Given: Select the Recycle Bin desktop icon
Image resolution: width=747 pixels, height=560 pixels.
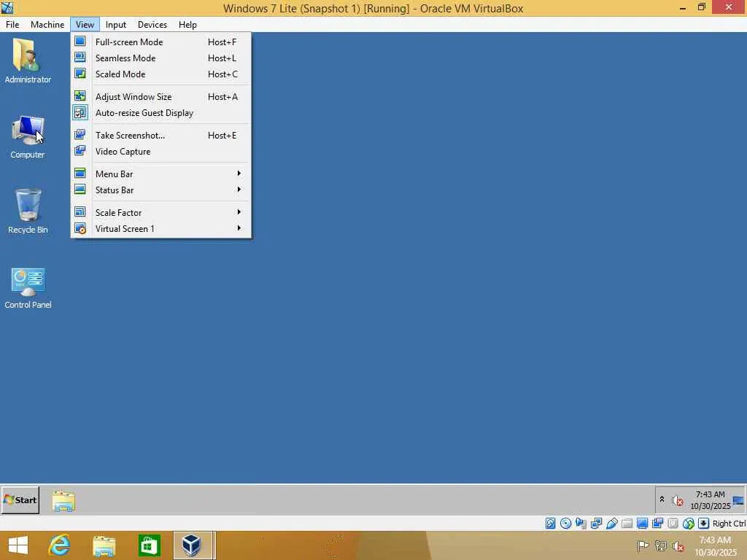Looking at the screenshot, I should click(28, 212).
